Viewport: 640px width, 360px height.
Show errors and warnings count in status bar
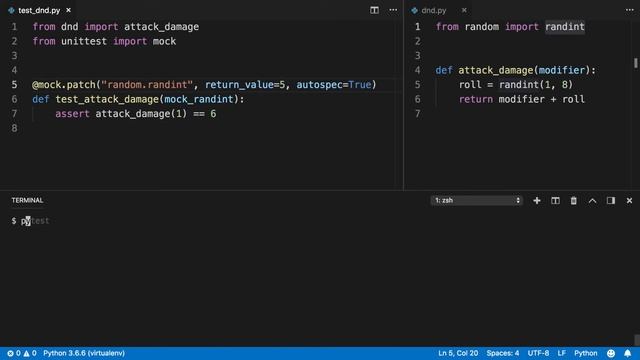coord(22,353)
